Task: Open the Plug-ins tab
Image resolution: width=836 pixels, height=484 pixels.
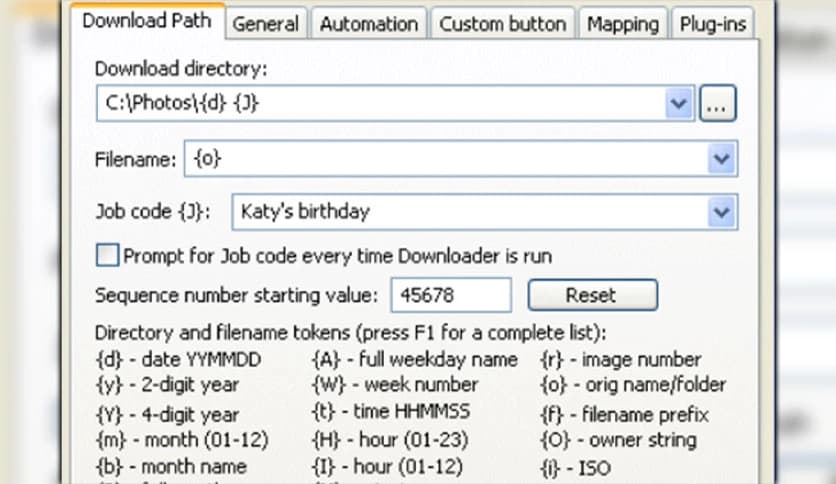Action: 713,24
